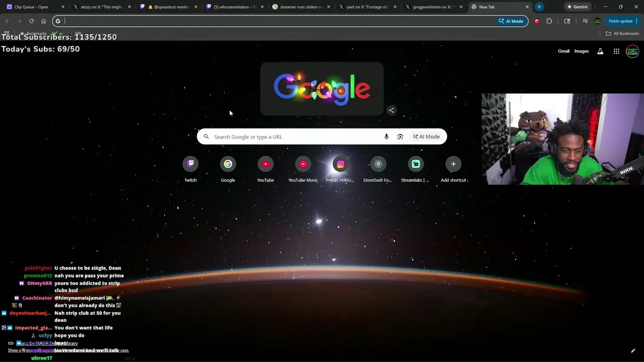644x362 pixels.
Task: Click AI Mode in the search box
Action: pyautogui.click(x=427, y=137)
